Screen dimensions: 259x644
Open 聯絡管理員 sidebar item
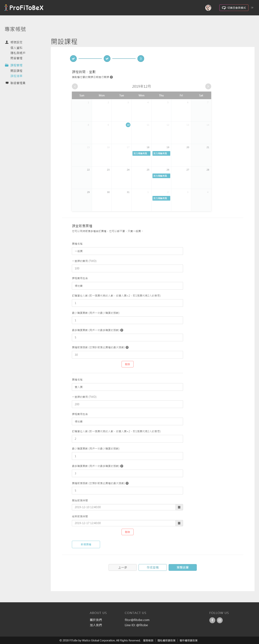pos(18,83)
